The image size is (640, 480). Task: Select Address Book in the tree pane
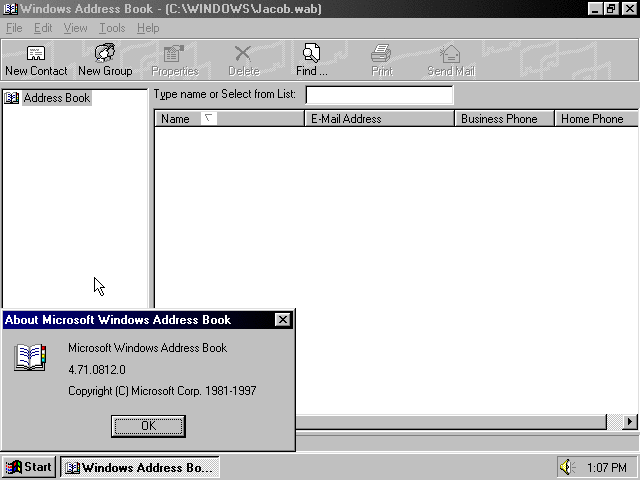pyautogui.click(x=56, y=98)
